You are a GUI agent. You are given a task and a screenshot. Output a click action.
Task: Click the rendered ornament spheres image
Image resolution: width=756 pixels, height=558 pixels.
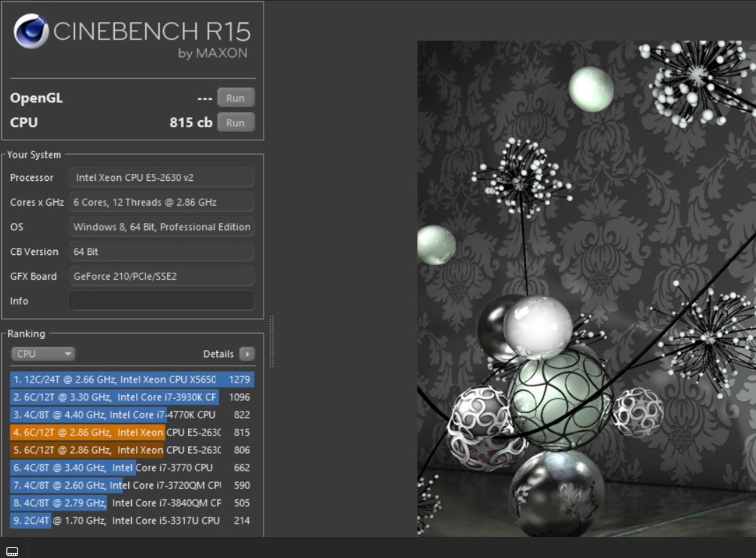pyautogui.click(x=586, y=289)
